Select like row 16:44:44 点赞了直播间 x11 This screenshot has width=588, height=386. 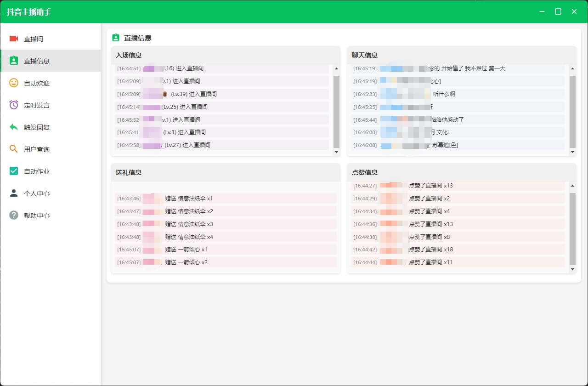[458, 262]
